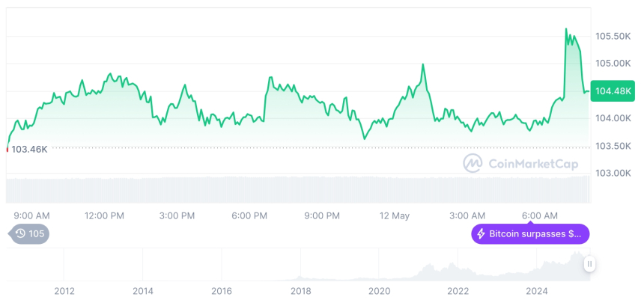Click the CoinMarketCap logo icon watermark
This screenshot has height=300, width=644.
[x=473, y=162]
